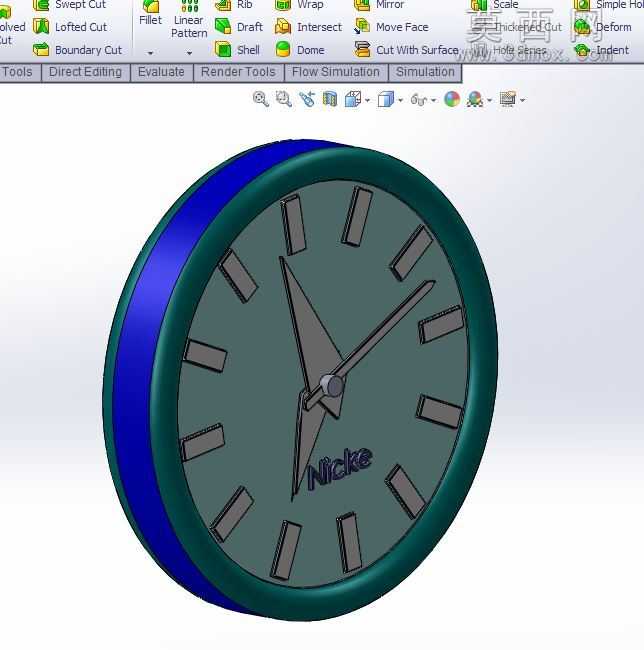Screen dimensions: 644x650
Task: Click the Display Style cube icon
Action: click(385, 99)
